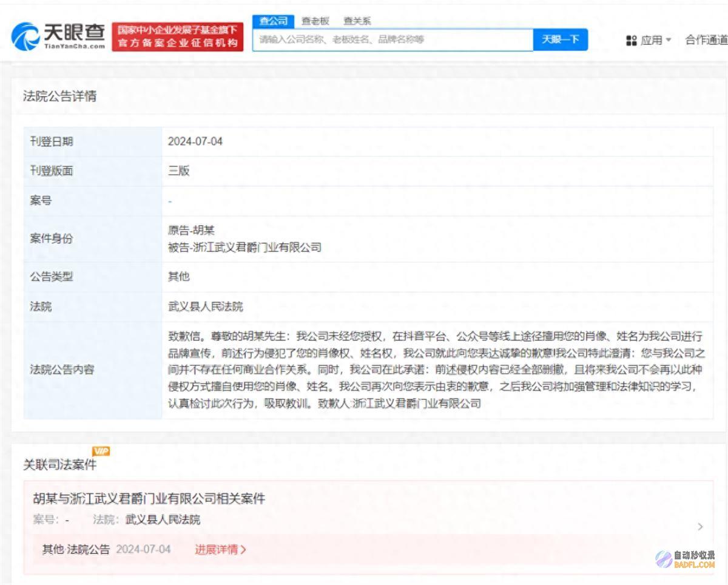Screen dimensions: 728x585
Task: Click the apology letter announcement text
Action: [436, 370]
